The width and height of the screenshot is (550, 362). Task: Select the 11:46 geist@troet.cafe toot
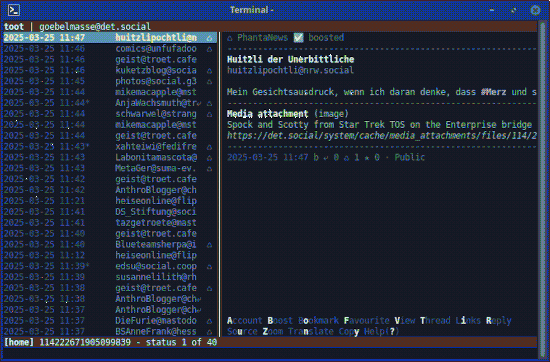pyautogui.click(x=110, y=60)
